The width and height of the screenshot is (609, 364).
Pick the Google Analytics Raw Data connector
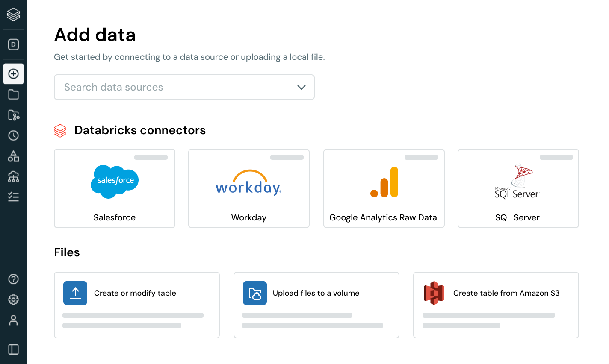[384, 188]
